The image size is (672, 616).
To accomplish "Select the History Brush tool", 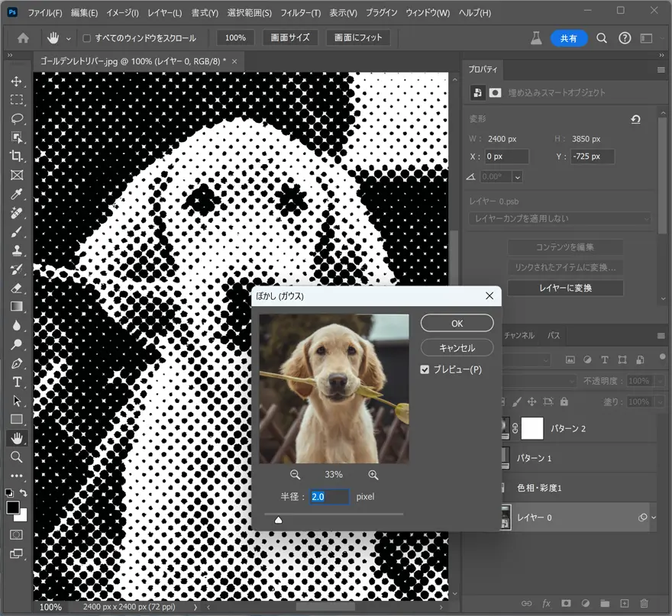I will (x=17, y=269).
